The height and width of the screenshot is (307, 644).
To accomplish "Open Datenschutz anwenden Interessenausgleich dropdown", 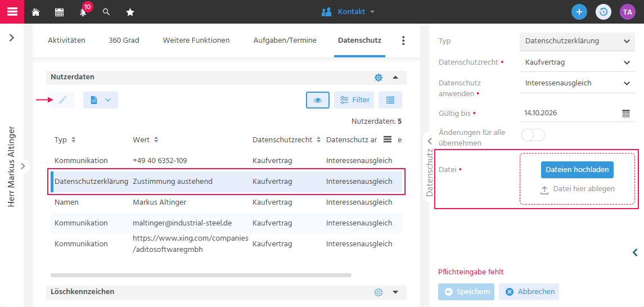I will pos(577,83).
